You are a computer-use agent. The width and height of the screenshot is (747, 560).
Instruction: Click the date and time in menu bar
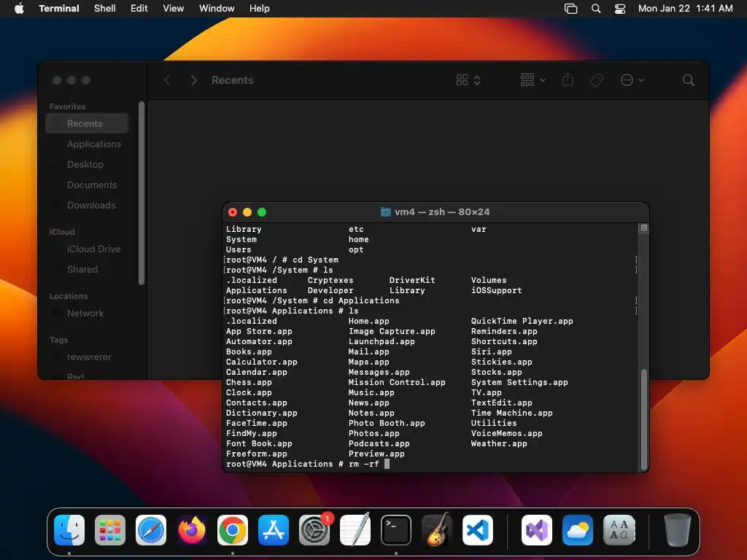click(x=686, y=9)
